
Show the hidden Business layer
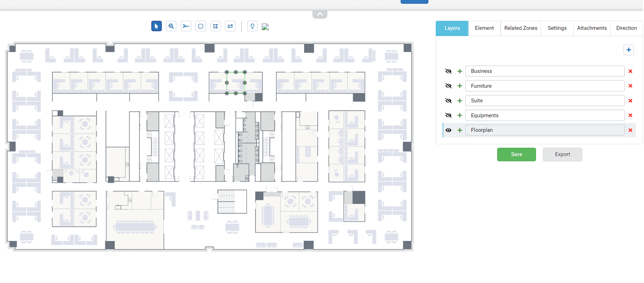tap(449, 71)
